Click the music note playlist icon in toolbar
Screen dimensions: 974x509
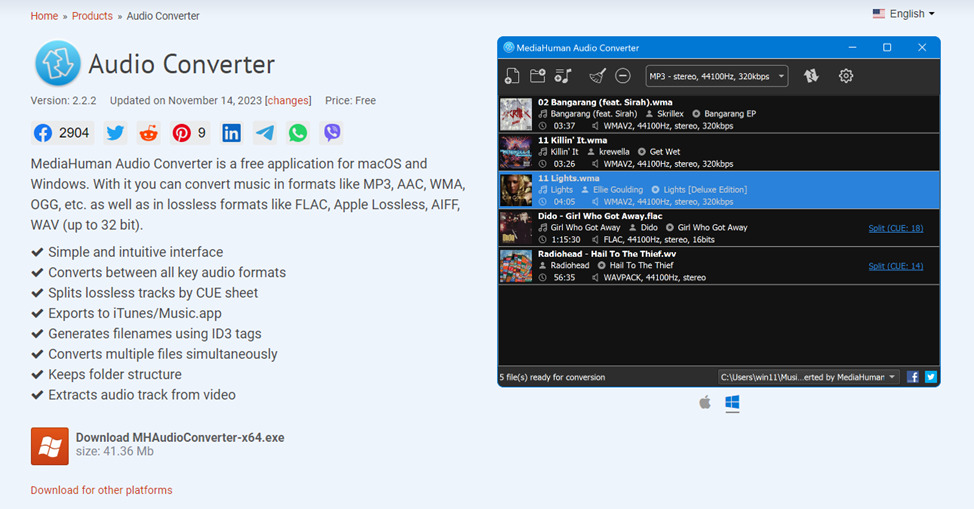click(563, 76)
